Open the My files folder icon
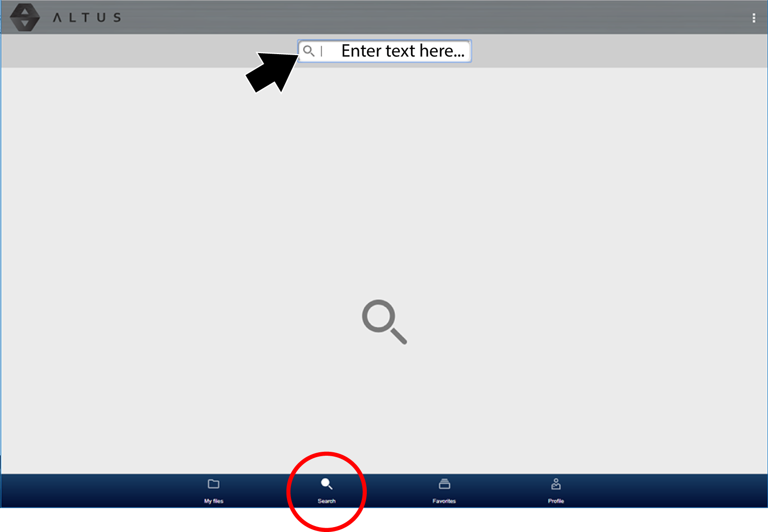The image size is (768, 532). 214,484
